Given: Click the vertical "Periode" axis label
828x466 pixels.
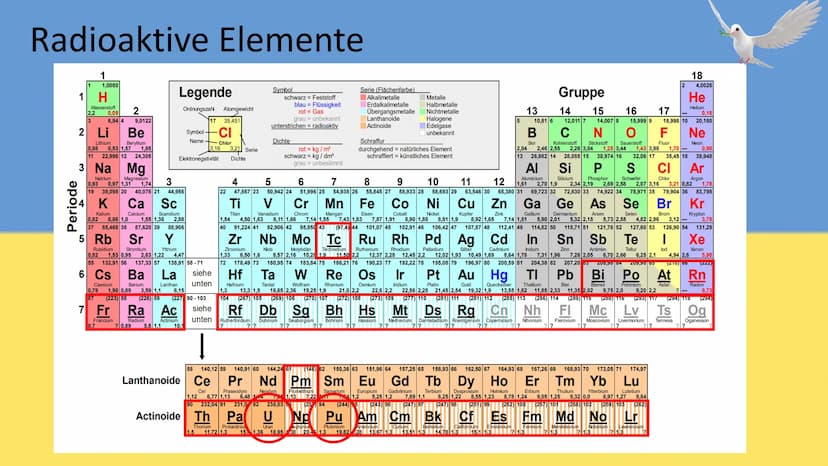Looking at the screenshot, I should pos(72,206).
